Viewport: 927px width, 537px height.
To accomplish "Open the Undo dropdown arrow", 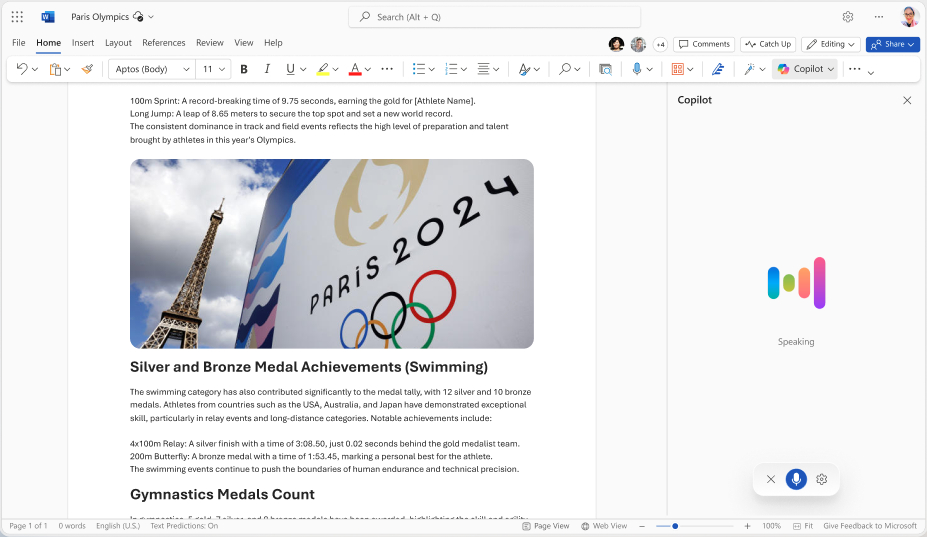I will point(35,69).
